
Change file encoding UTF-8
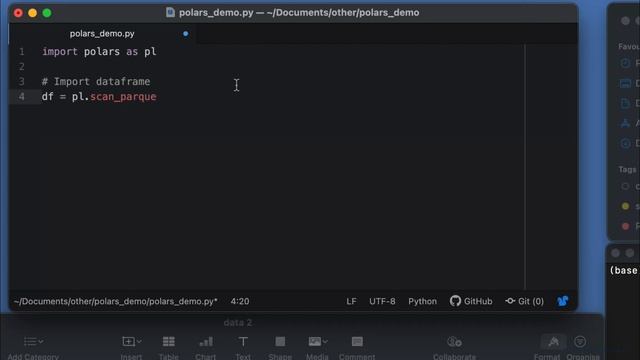click(x=382, y=301)
